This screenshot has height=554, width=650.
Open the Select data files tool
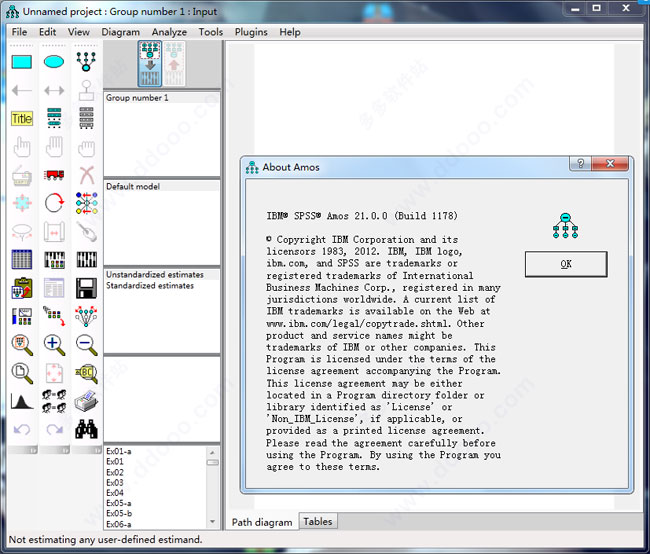(x=22, y=260)
